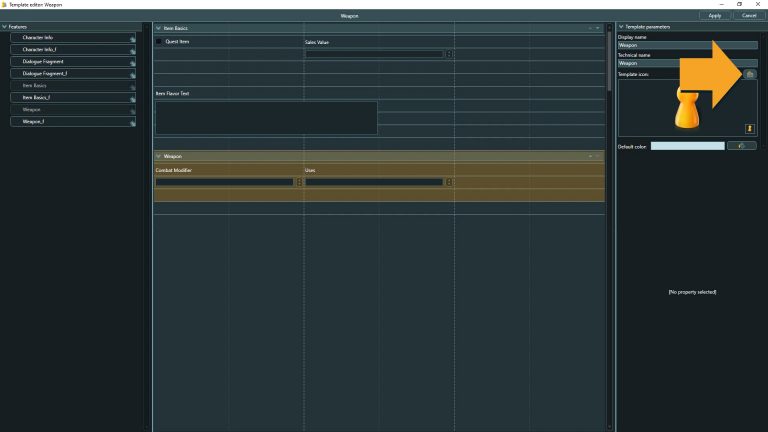Focus the Display name field
768x432 pixels.
(687, 45)
